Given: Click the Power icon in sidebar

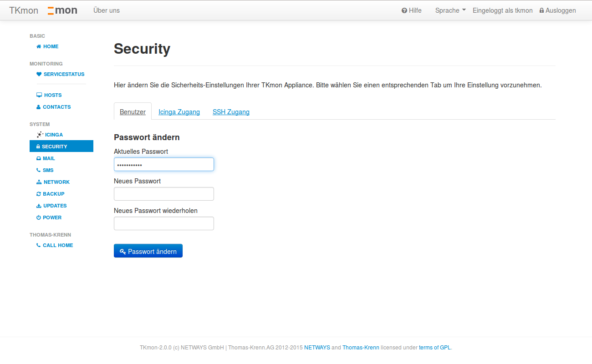Looking at the screenshot, I should (x=38, y=217).
